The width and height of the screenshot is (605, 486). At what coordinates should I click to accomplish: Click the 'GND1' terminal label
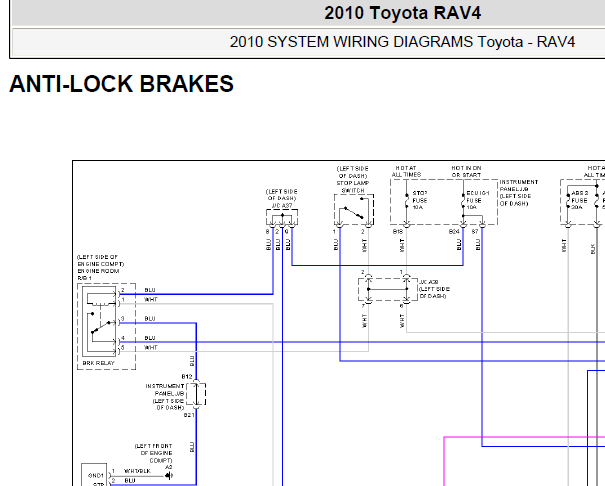[96, 476]
